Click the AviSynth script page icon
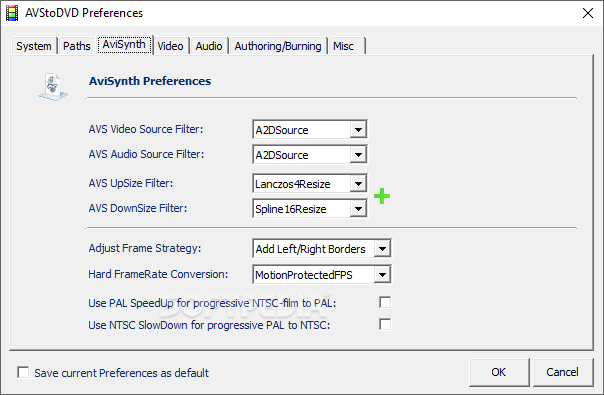 click(x=53, y=87)
